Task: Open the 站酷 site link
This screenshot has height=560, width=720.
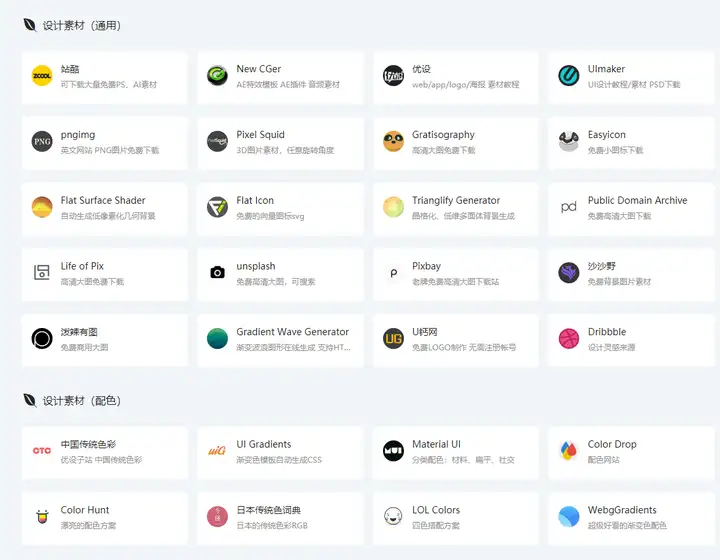Action: pyautogui.click(x=70, y=69)
